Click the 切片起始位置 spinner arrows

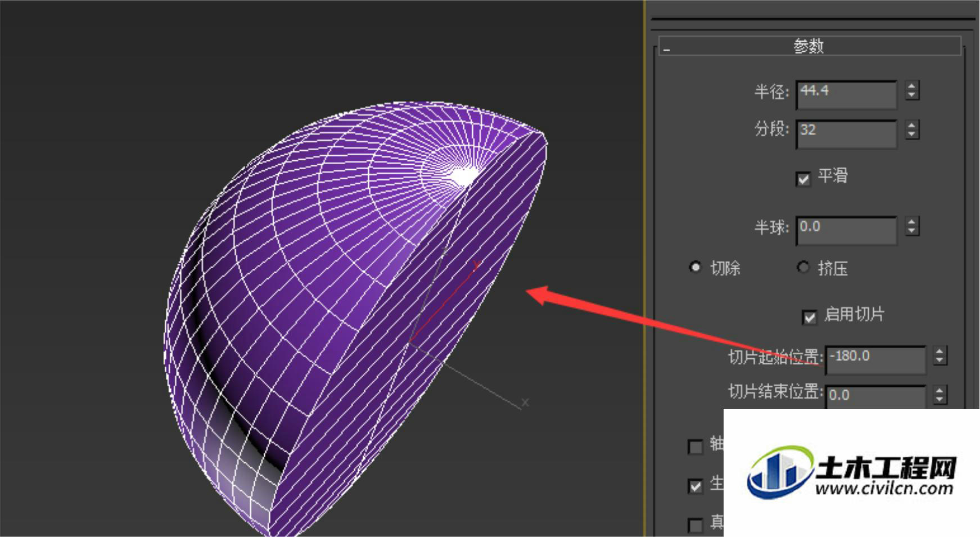pos(940,356)
